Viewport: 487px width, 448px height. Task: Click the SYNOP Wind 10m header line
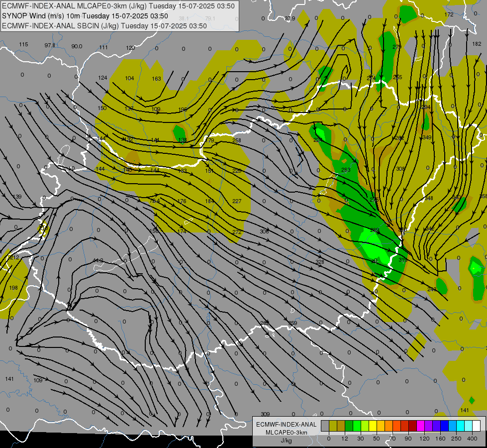(x=85, y=16)
